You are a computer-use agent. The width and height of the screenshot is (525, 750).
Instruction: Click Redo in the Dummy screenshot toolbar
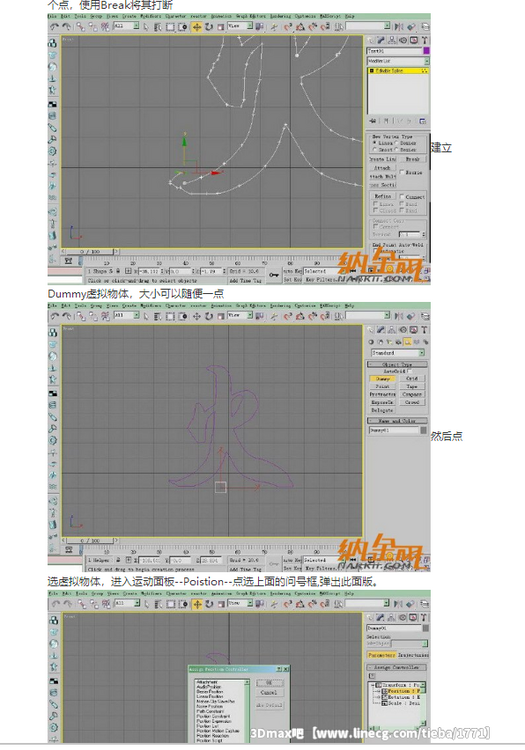66,316
